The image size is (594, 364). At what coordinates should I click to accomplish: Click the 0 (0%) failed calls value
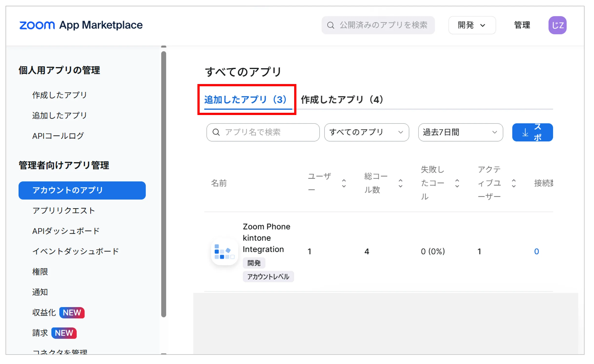(433, 251)
